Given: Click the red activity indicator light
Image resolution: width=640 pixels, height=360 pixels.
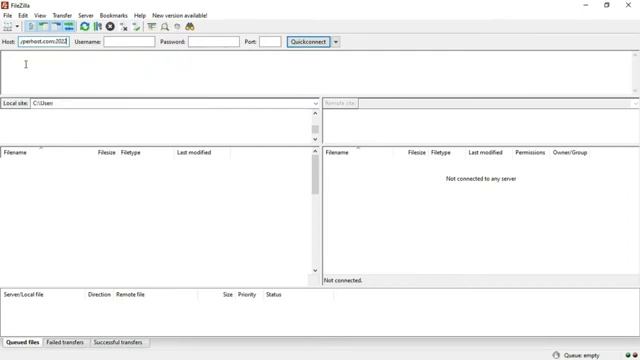Looking at the screenshot, I should click(635, 355).
